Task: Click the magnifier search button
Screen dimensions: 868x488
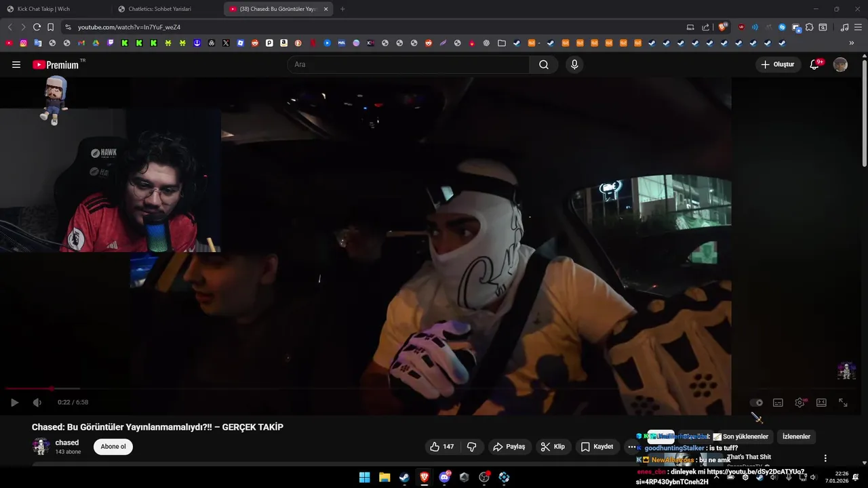Action: point(544,64)
